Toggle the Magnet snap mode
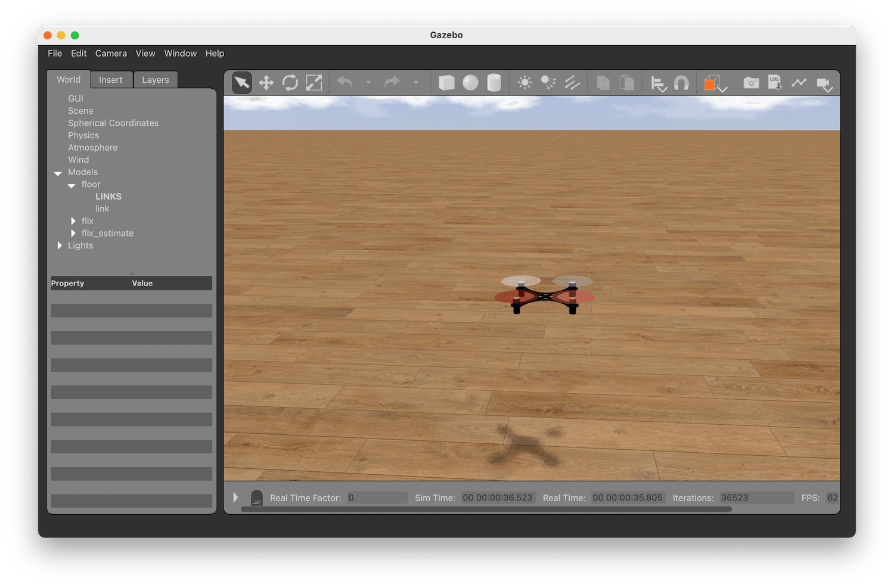894x588 pixels. [x=681, y=82]
